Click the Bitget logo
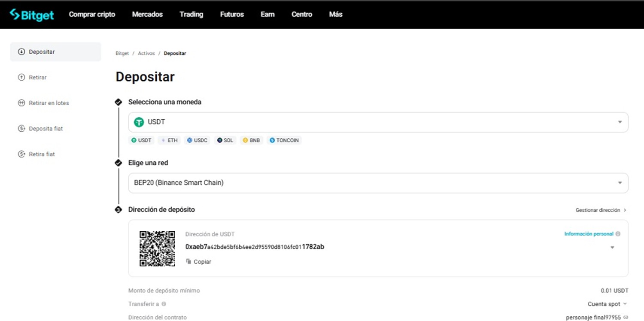Viewport: 644px width, 321px height. coord(32,15)
